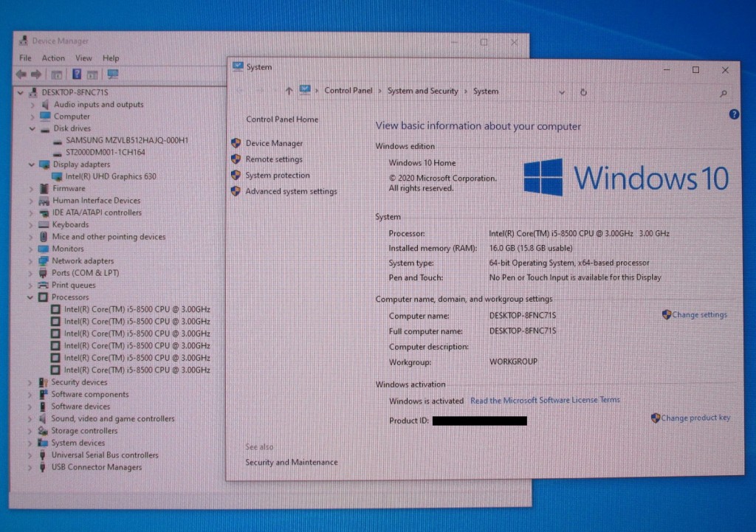
Task: Select the Print queues printer icon
Action: click(x=43, y=285)
